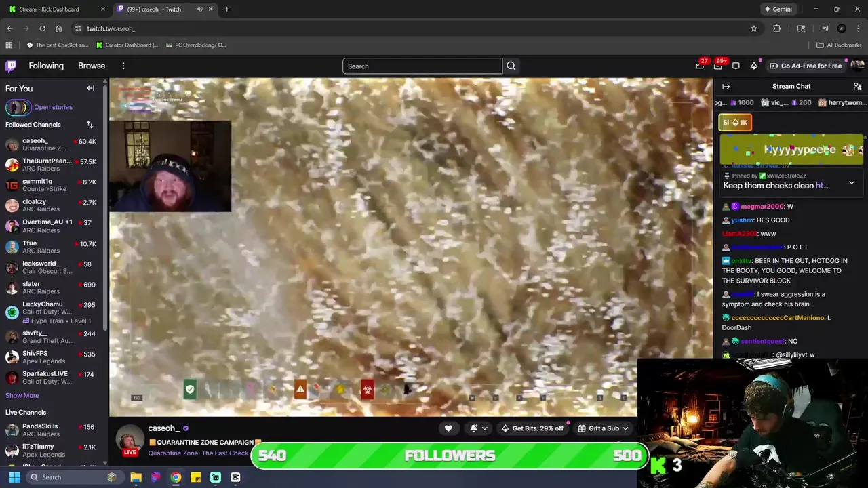
Task: Open the Following page
Action: [46, 66]
